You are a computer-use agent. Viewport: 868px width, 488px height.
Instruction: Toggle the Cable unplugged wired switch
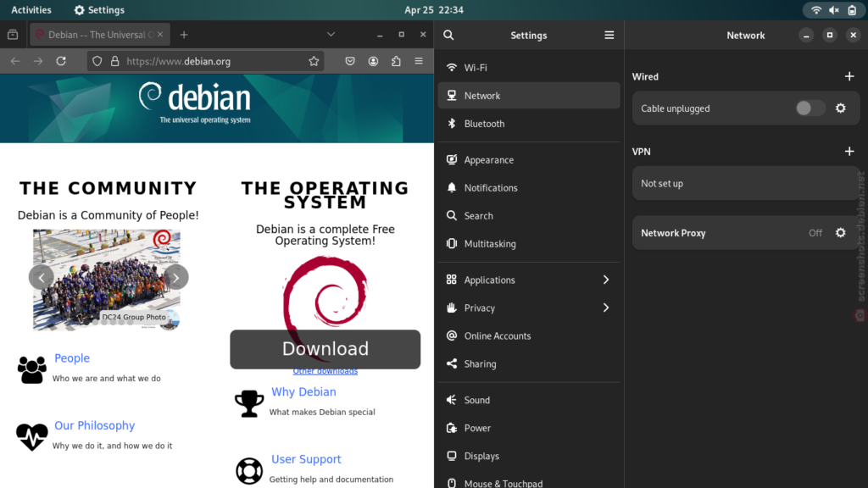(x=810, y=108)
